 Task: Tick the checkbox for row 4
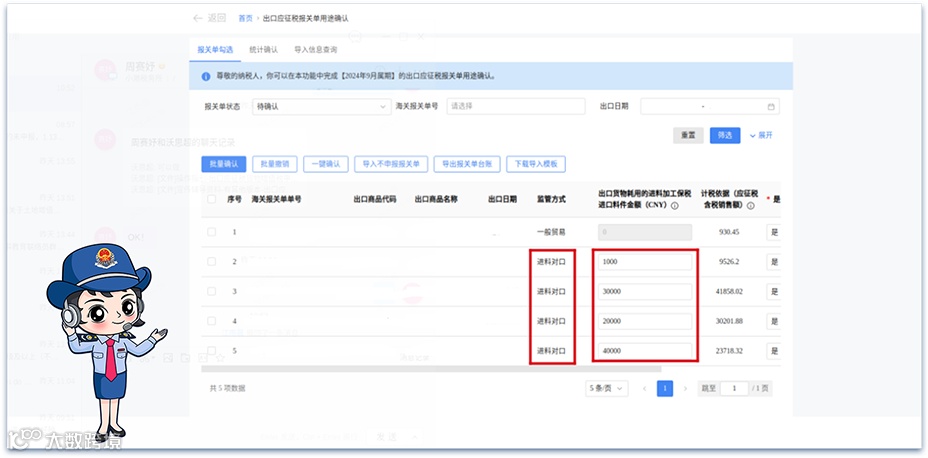pos(211,321)
